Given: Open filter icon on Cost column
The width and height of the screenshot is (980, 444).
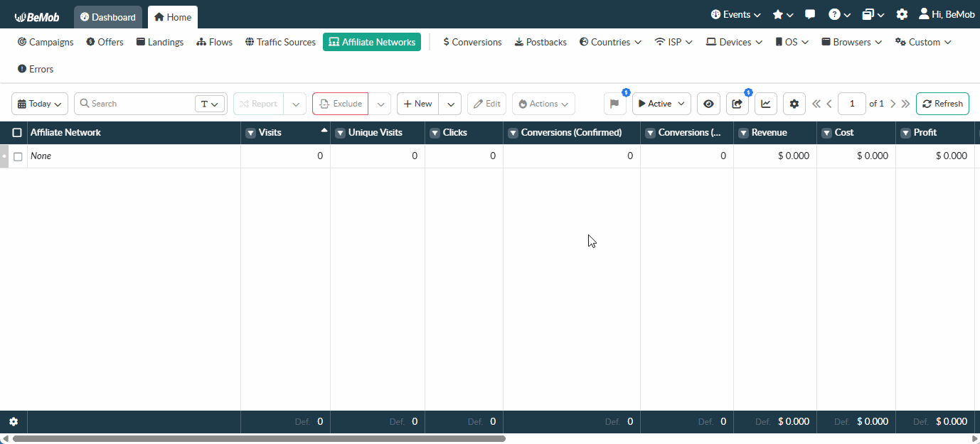Looking at the screenshot, I should pos(826,133).
